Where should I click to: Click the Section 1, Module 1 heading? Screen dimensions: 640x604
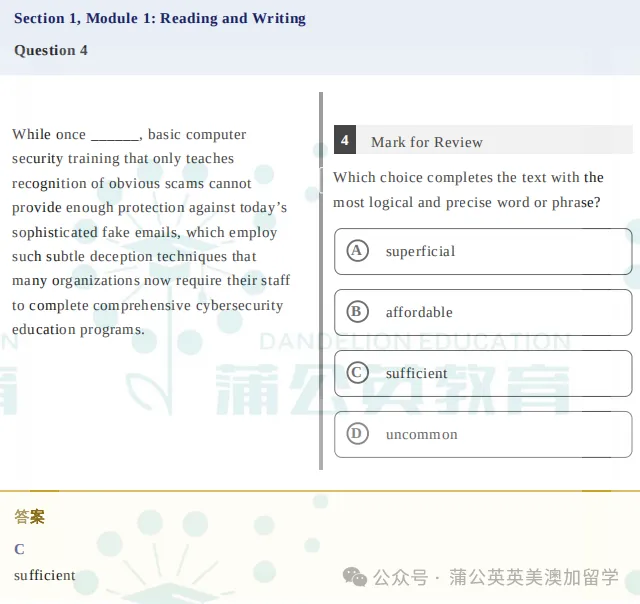tap(160, 19)
